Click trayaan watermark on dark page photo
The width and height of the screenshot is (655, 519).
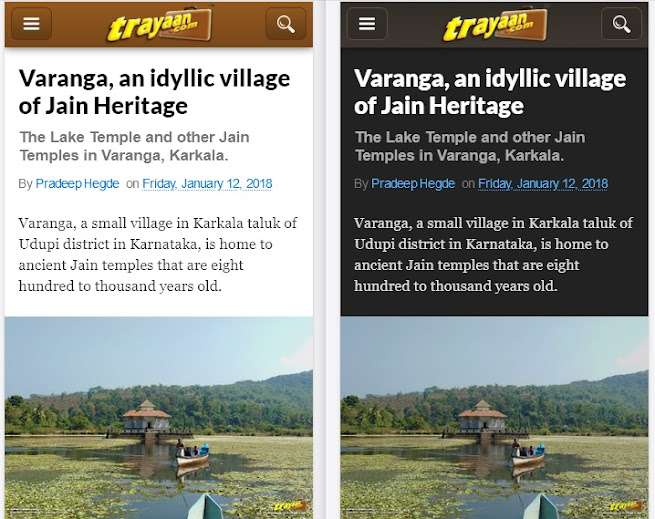pos(625,506)
